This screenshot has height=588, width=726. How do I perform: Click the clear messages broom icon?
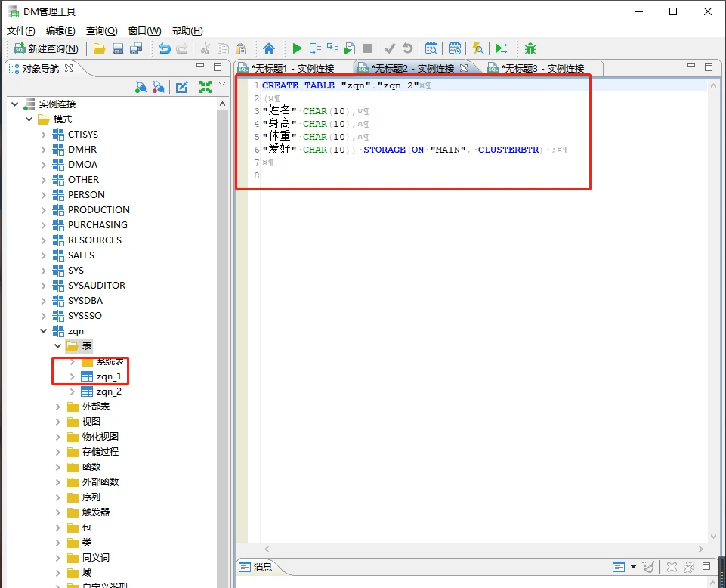[648, 567]
